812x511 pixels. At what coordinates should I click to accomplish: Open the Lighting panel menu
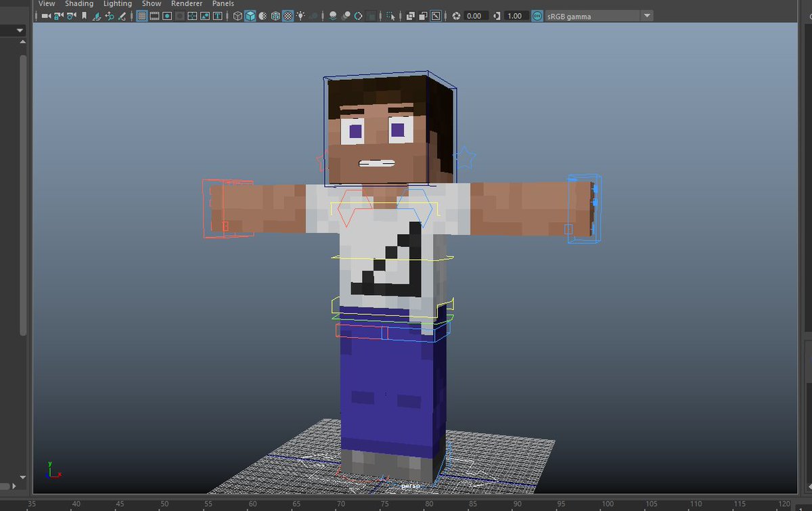[x=118, y=3]
